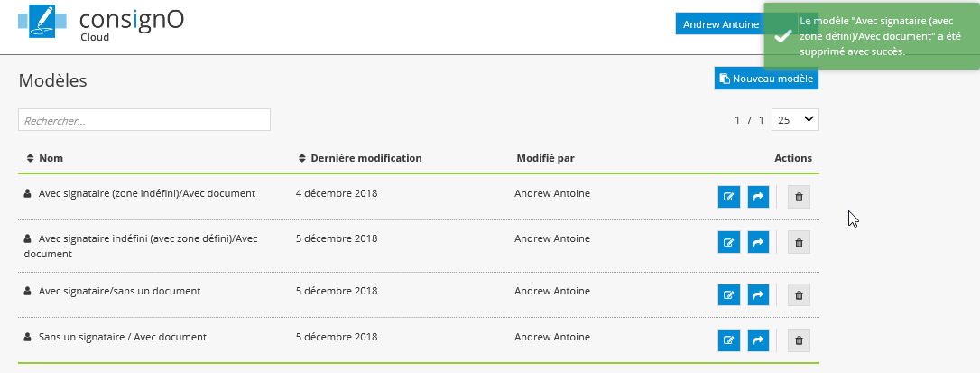Edit the 'Avec signataire (zone indéfini)/Avec document' template
Screen dimensions: 980x373
click(729, 197)
